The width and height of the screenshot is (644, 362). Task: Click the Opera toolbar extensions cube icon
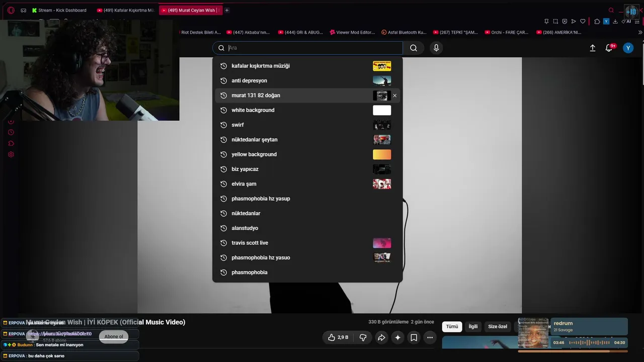tap(597, 21)
